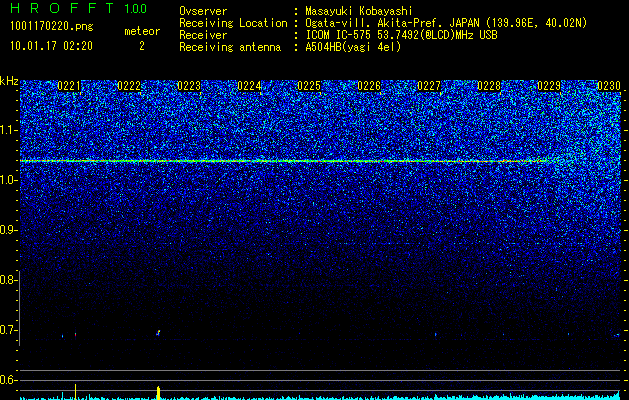
Task: Select the filename 1001170220.png
Action: [x=51, y=27]
